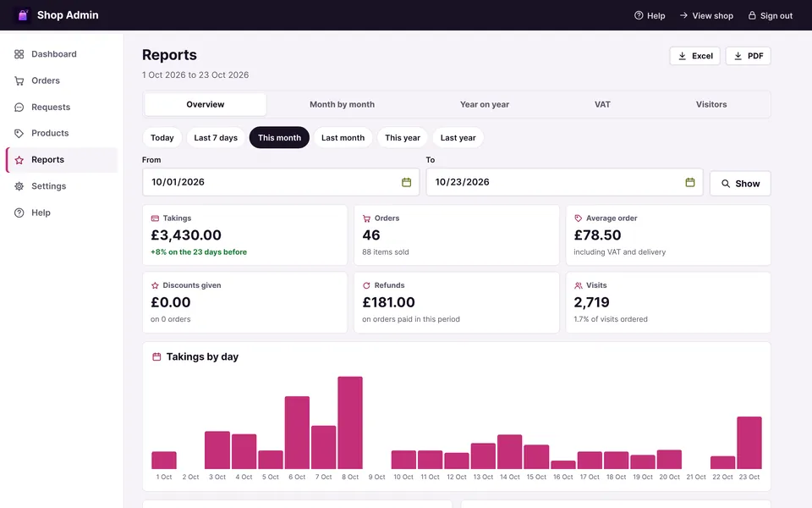
Task: Switch to the Month by month tab
Action: [342, 104]
